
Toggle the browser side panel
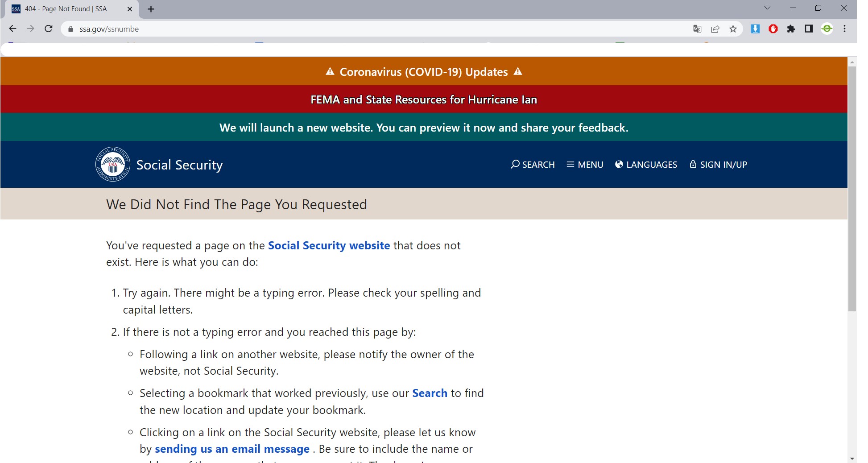coord(809,29)
